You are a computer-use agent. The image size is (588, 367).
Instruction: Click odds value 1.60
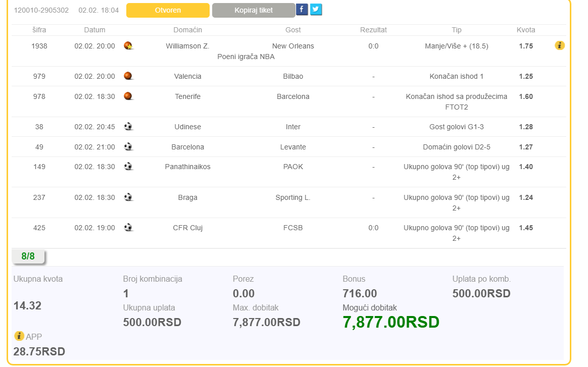point(526,97)
